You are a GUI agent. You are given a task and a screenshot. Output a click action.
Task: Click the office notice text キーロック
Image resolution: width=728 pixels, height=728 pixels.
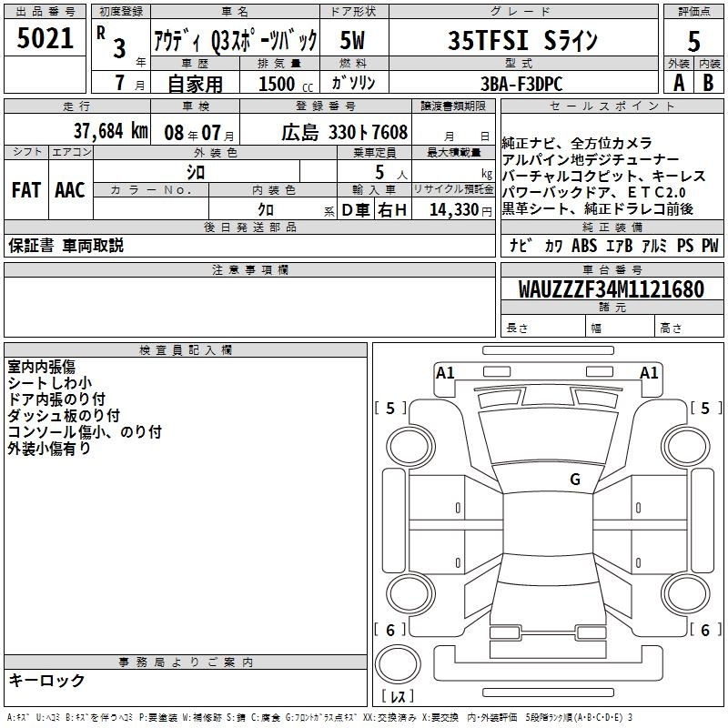[x=46, y=680]
